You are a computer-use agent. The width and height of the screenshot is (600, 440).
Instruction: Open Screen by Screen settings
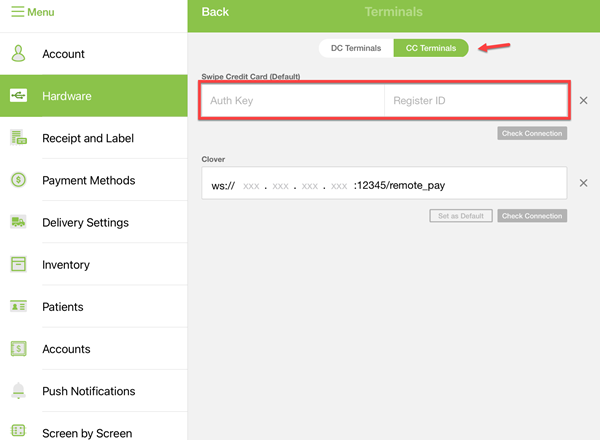coord(86,433)
